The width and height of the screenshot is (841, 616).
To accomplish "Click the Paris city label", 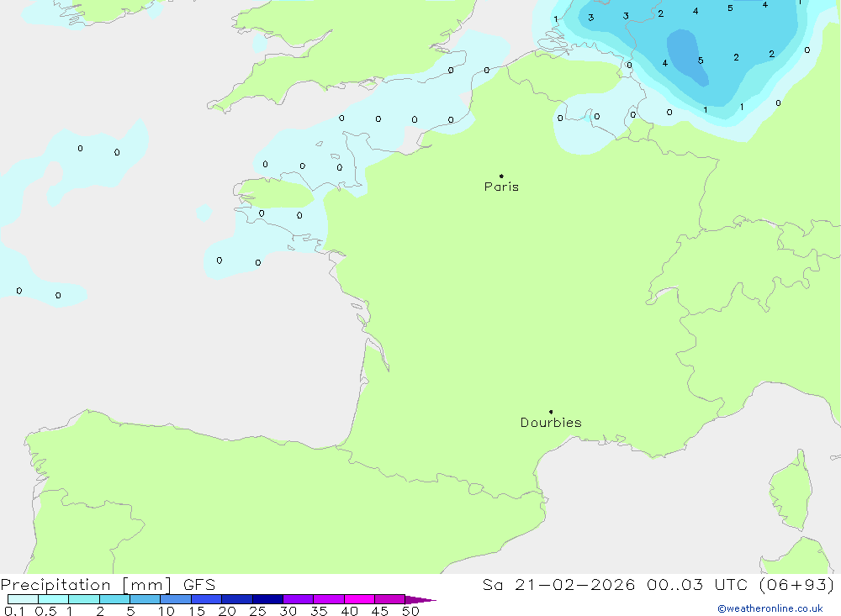I will pos(501,187).
